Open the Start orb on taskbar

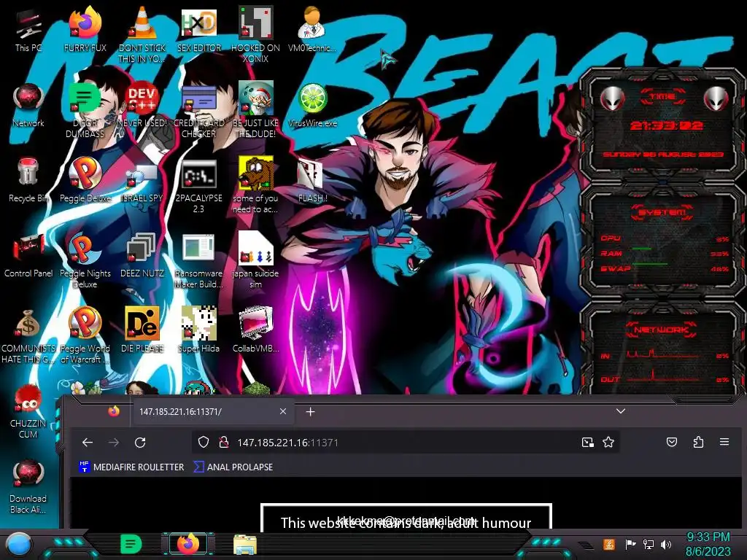tap(18, 545)
